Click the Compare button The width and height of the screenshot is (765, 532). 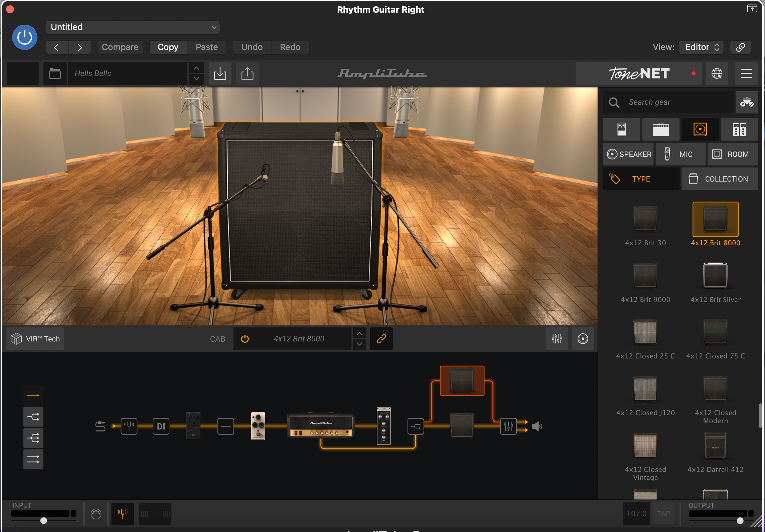coord(120,47)
